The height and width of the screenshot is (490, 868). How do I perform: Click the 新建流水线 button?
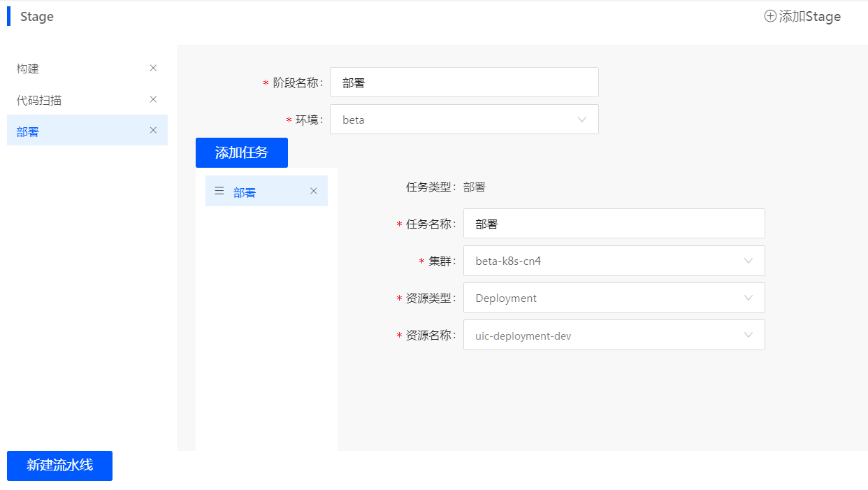pyautogui.click(x=59, y=466)
